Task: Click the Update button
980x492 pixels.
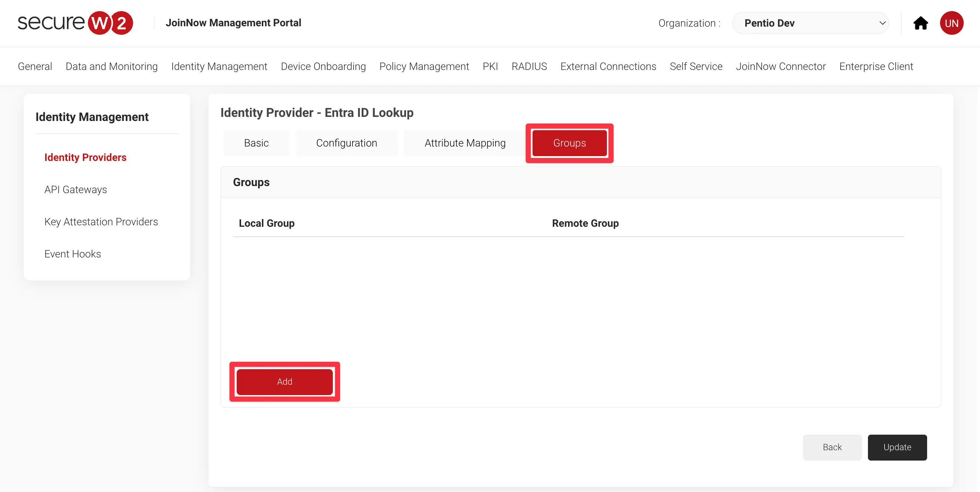Action: click(897, 447)
